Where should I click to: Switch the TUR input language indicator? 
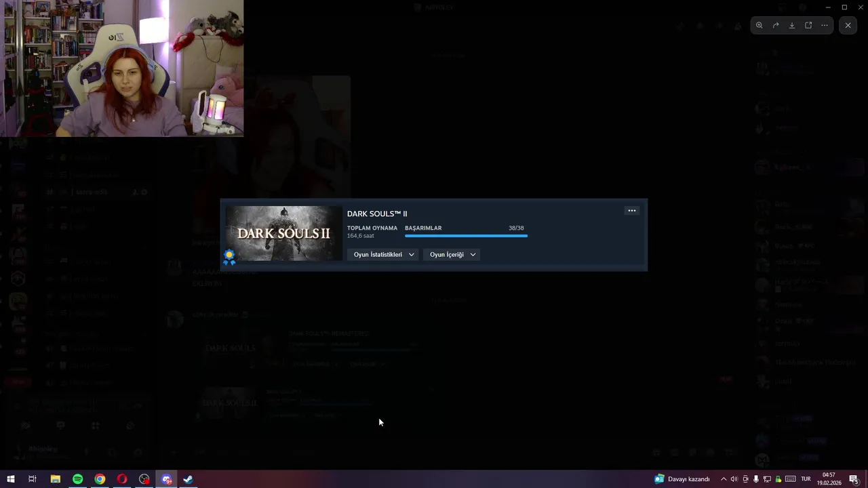click(x=806, y=479)
